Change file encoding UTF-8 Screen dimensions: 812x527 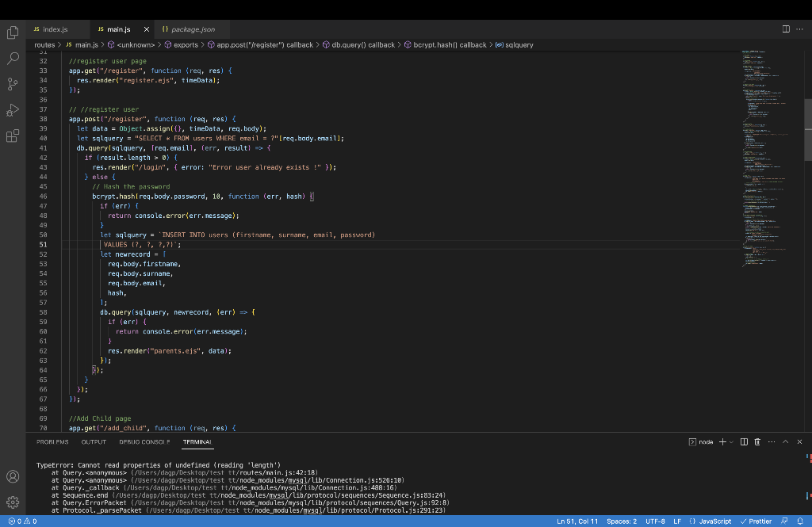click(655, 521)
